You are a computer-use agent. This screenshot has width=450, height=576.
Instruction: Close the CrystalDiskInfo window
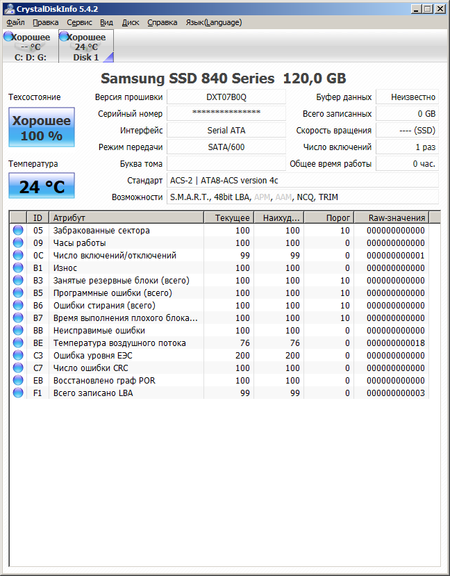point(440,9)
